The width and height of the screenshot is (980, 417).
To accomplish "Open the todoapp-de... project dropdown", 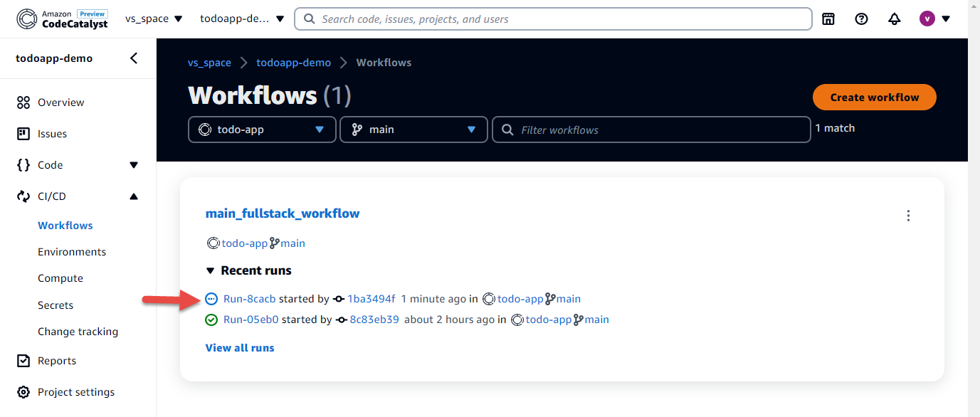I will [242, 19].
